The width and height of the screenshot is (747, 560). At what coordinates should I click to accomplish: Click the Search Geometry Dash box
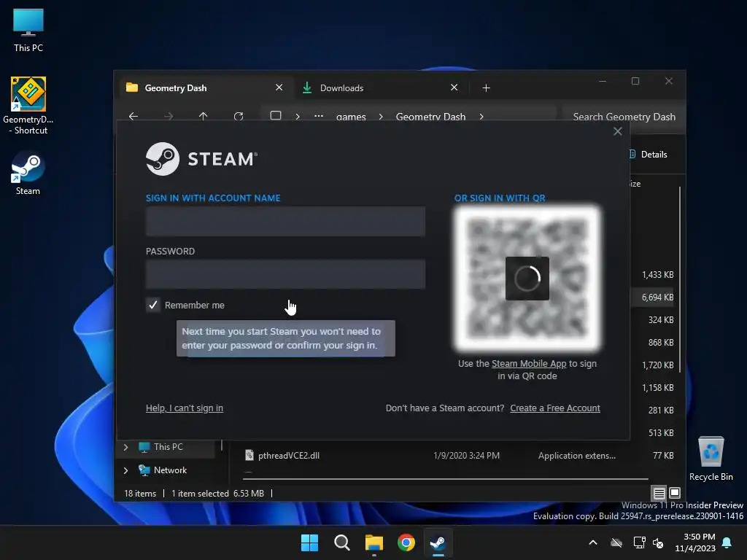point(624,117)
